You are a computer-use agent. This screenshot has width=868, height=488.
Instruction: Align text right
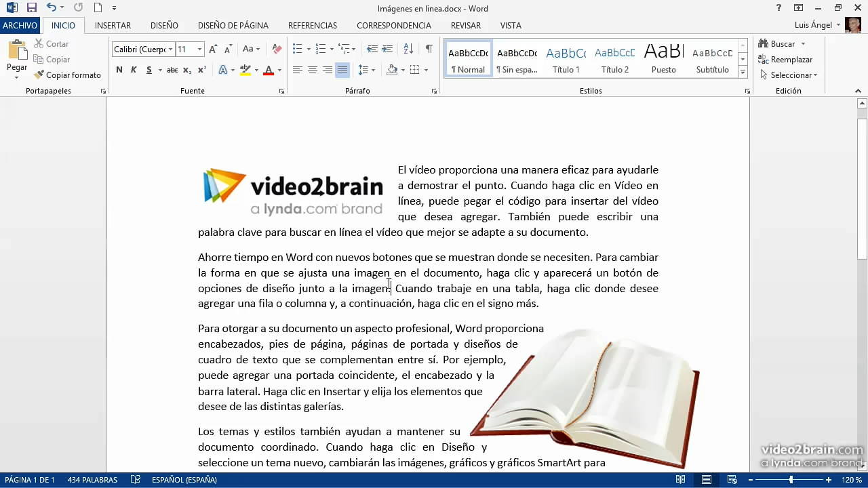coord(327,70)
